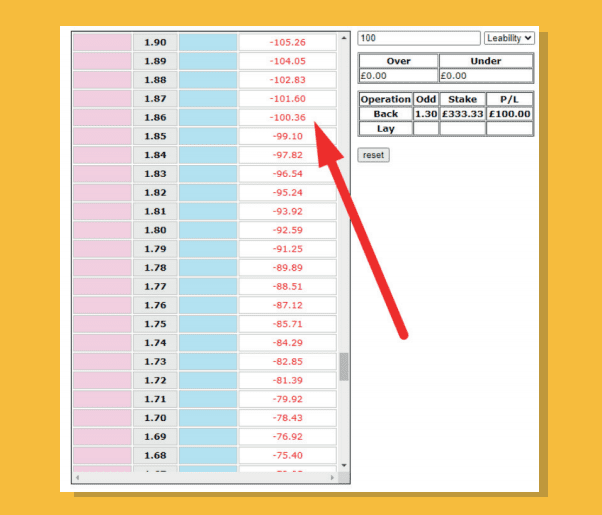The height and width of the screenshot is (515, 602).
Task: Click the odds cell 1.76
Action: coord(155,305)
